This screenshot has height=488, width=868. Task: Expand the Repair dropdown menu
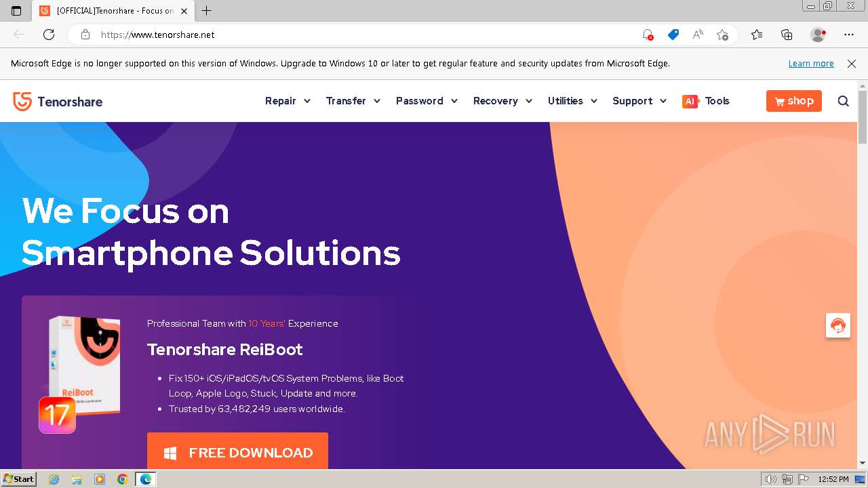coord(288,101)
